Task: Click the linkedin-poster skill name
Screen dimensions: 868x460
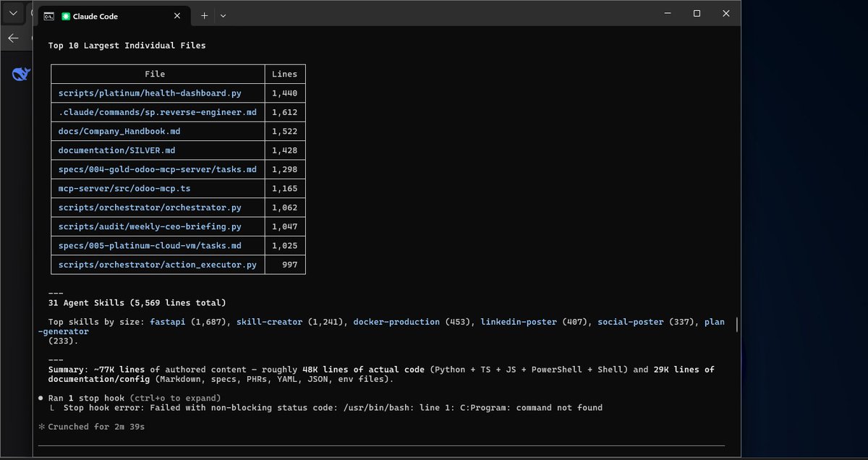Action: point(519,322)
